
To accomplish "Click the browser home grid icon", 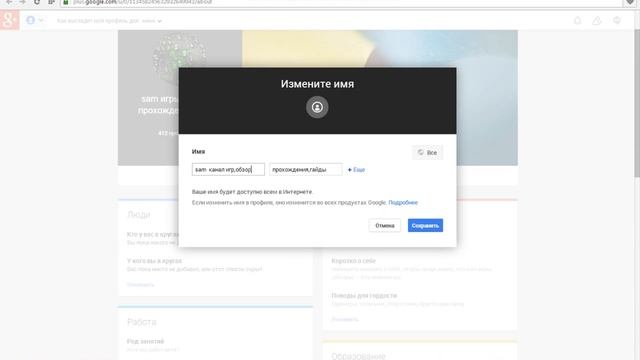I will (x=51, y=2).
